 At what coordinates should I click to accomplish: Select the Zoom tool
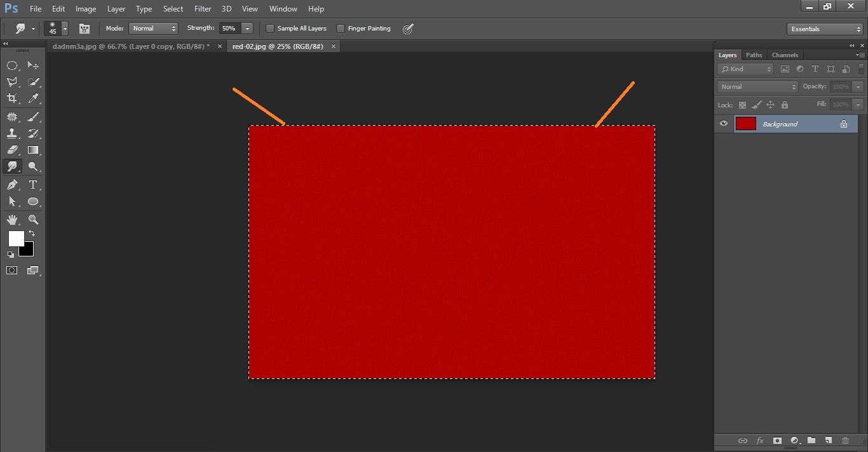pyautogui.click(x=33, y=220)
